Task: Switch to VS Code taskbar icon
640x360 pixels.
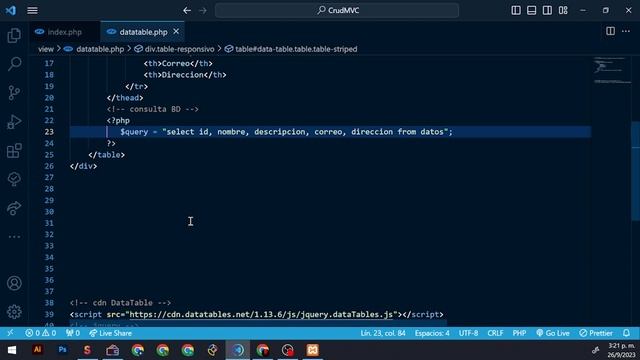Action: point(238,350)
